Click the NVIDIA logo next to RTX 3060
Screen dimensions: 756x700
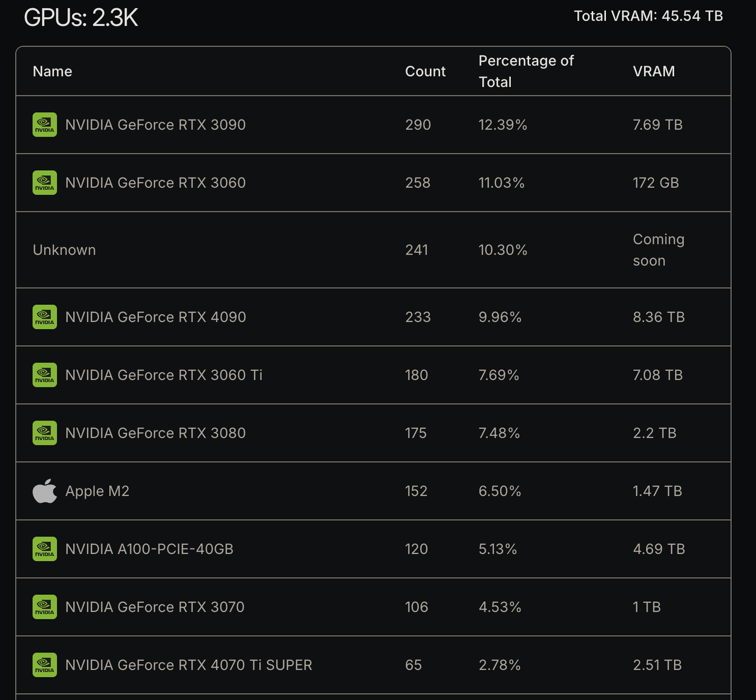click(45, 183)
